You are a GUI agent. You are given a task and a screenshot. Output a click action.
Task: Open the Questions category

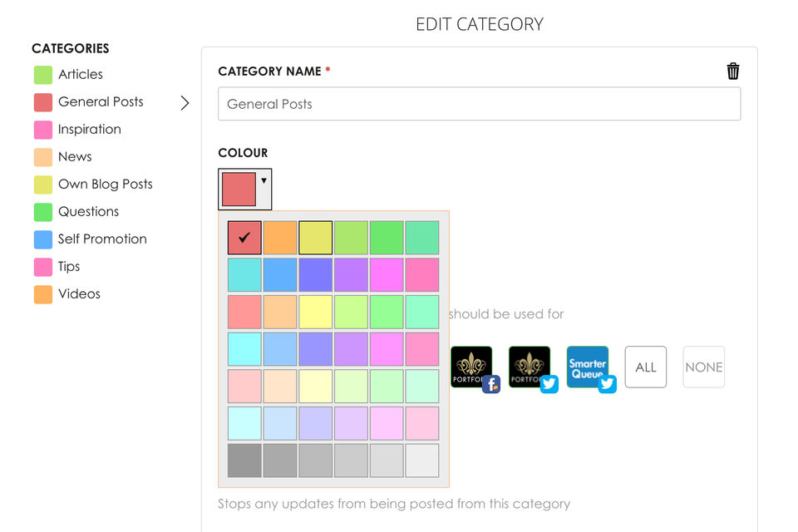(x=88, y=212)
